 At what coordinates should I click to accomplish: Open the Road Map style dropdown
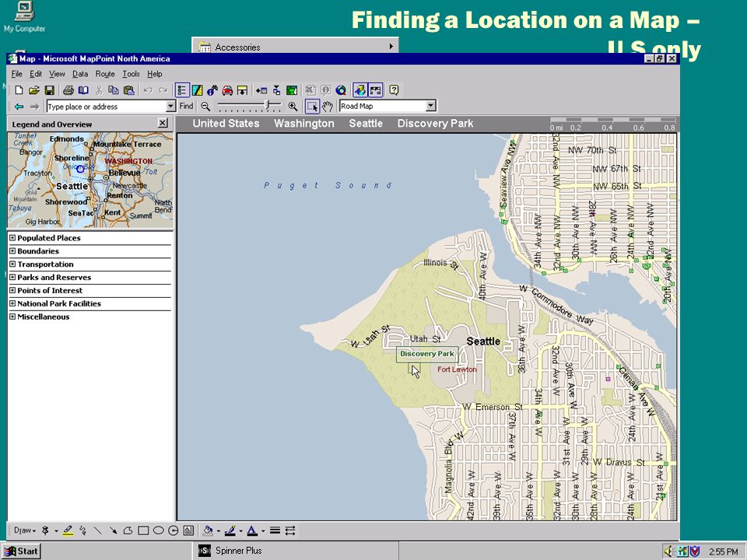click(430, 106)
